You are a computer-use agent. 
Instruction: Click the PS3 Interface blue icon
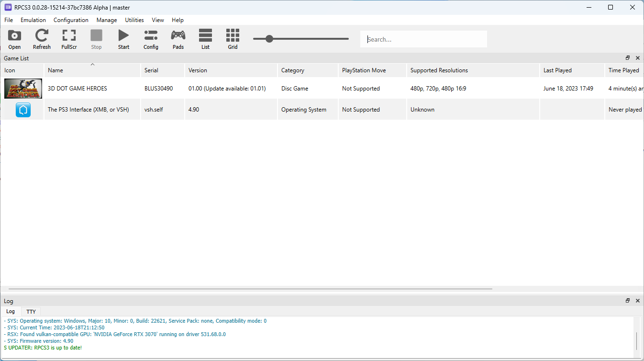point(23,110)
